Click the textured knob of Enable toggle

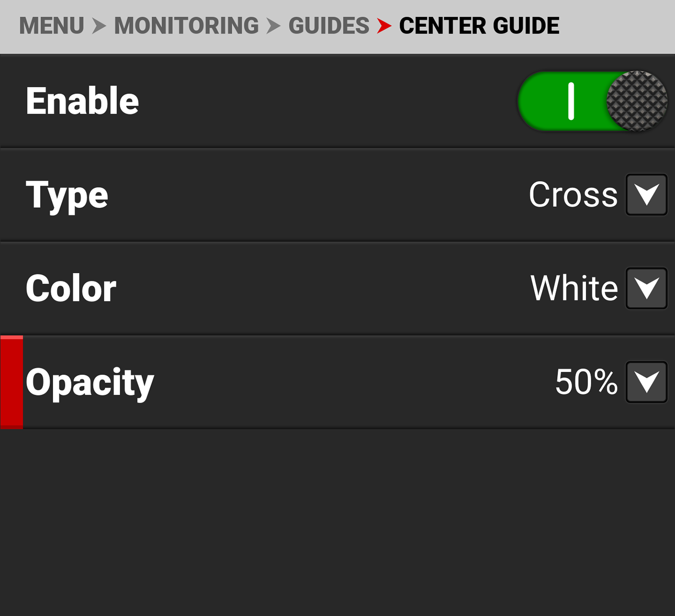637,101
